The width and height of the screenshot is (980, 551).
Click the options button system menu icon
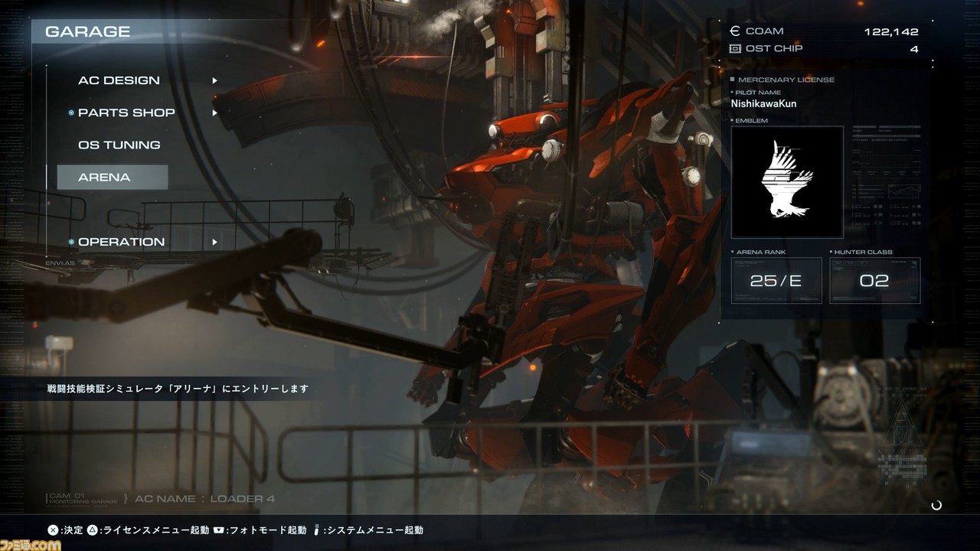315,530
